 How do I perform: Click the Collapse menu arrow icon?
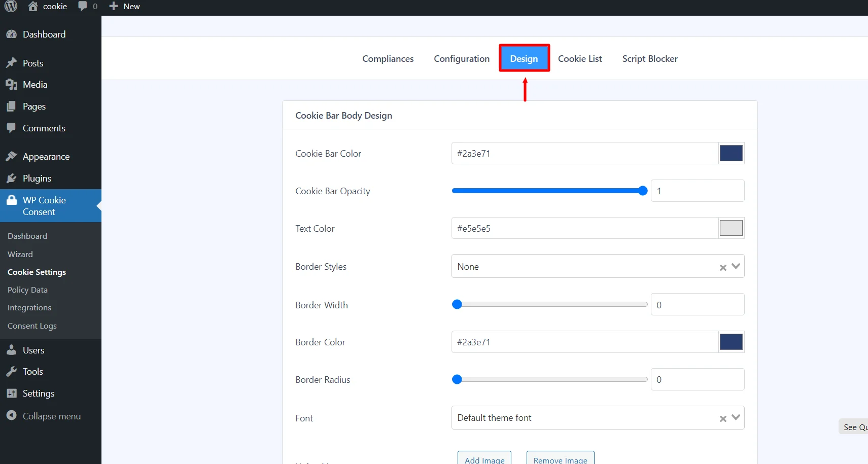tap(12, 416)
